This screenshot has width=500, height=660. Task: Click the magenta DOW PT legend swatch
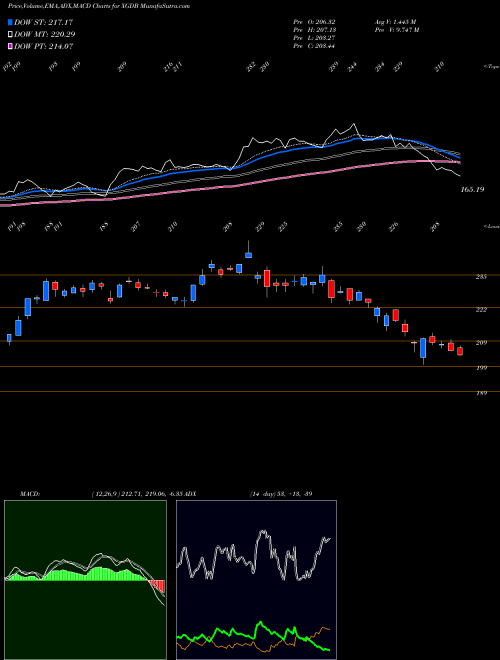pyautogui.click(x=10, y=46)
